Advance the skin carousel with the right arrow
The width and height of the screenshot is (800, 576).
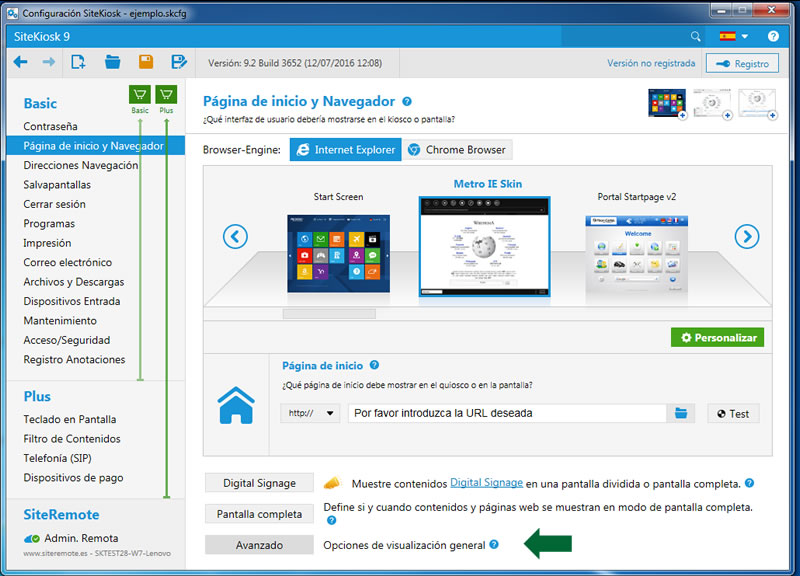point(747,237)
